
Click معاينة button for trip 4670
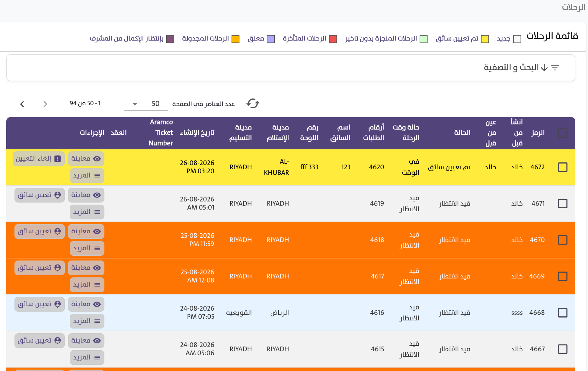86,231
